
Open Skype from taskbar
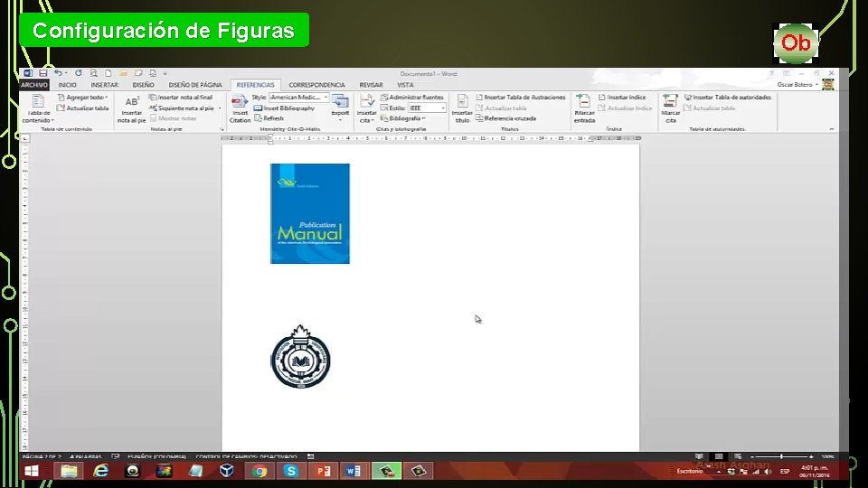(x=291, y=471)
